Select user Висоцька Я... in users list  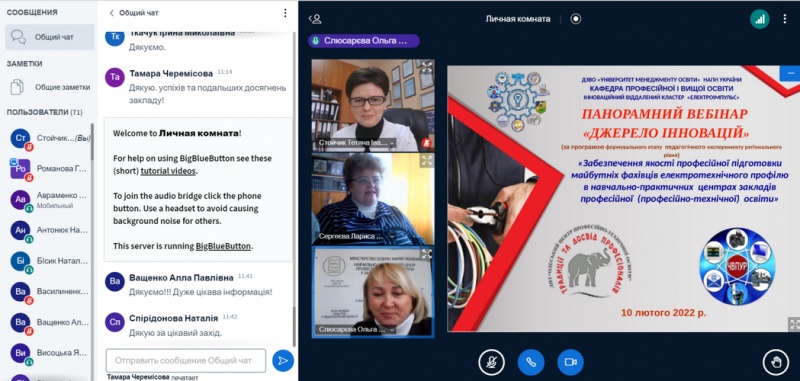click(x=49, y=353)
